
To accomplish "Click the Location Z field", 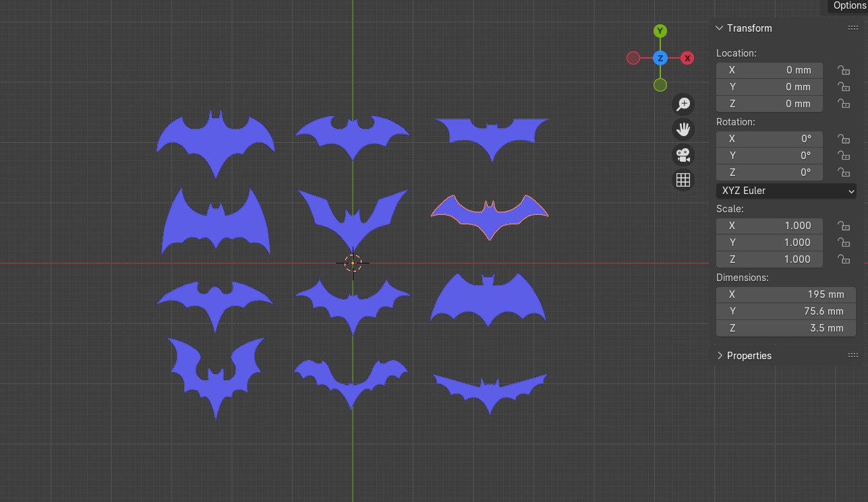I will [x=770, y=104].
